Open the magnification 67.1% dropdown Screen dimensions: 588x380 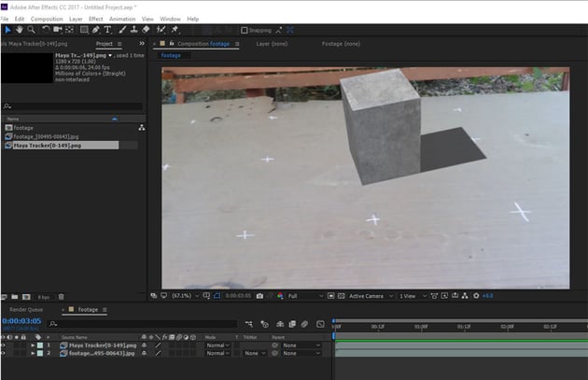tap(185, 296)
